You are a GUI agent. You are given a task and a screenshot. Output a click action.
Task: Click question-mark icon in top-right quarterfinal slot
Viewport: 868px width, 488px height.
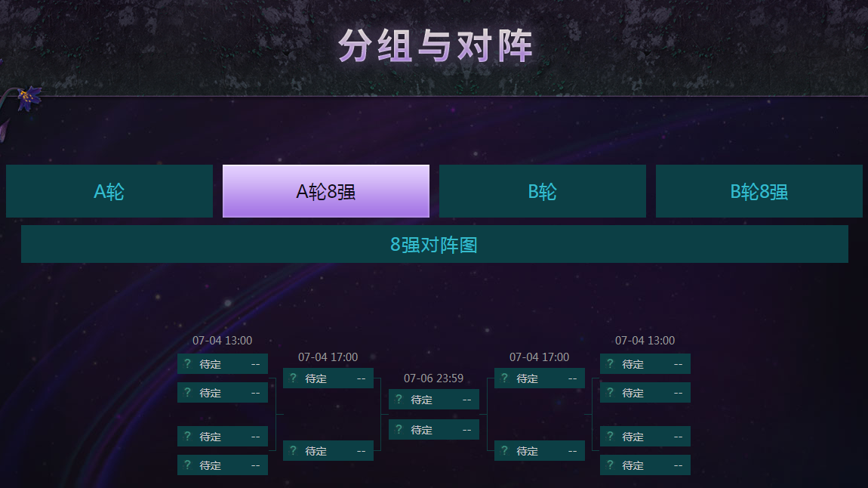610,364
